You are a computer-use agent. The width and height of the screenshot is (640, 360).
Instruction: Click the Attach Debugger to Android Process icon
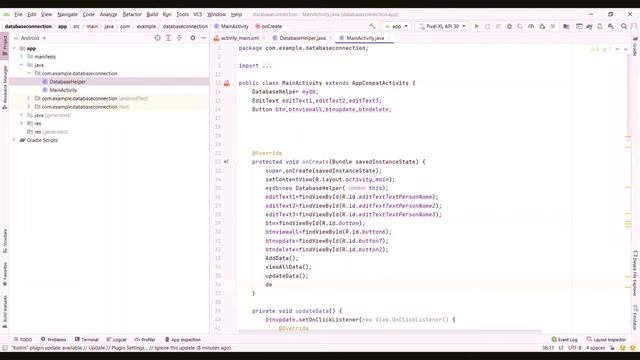542,26
